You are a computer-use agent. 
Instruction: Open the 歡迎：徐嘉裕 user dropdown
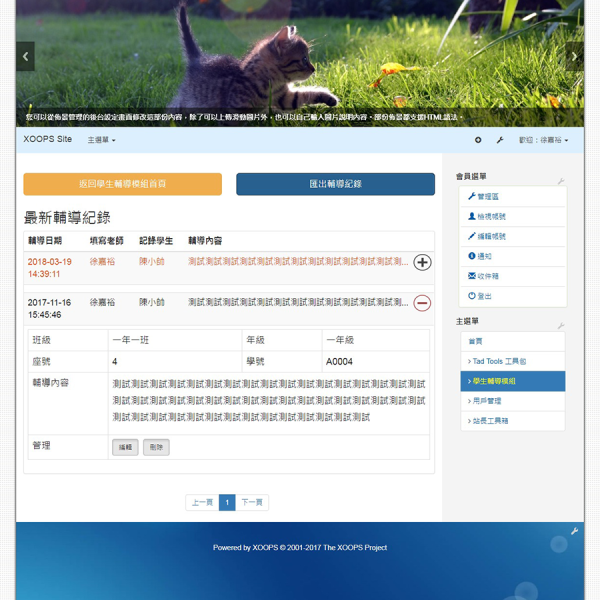click(x=543, y=140)
